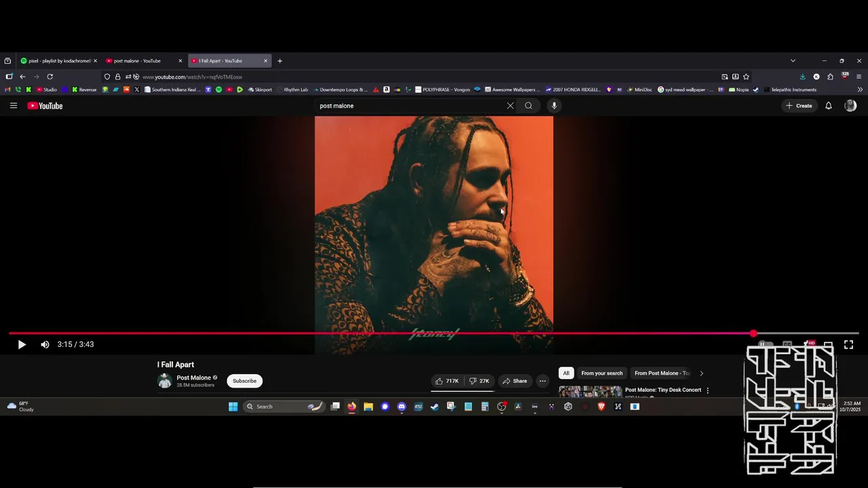The height and width of the screenshot is (488, 868).
Task: Like the video (717K)
Action: point(448,381)
